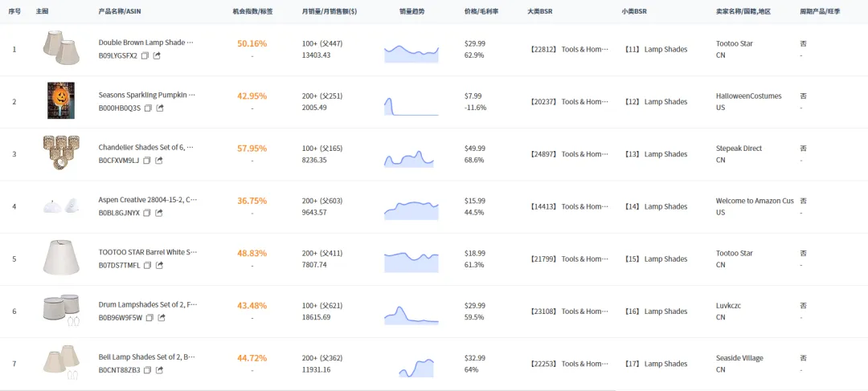Select opportunity index 57.95%
868x391 pixels.
252,149
